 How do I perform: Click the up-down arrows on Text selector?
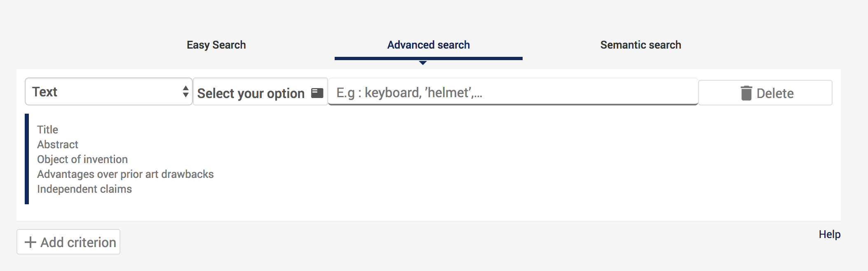point(185,91)
